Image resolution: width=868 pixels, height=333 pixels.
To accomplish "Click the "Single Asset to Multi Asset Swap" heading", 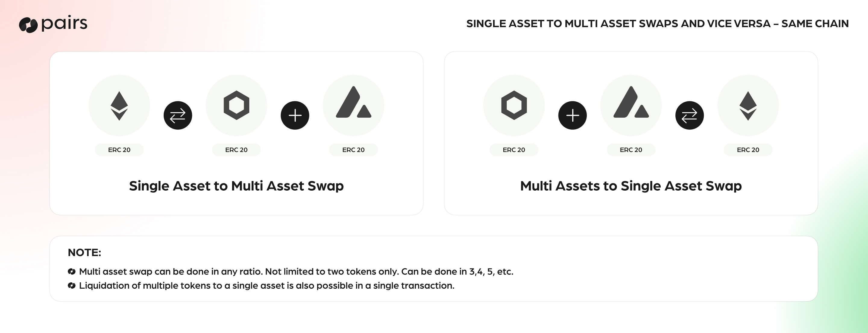I will 236,186.
